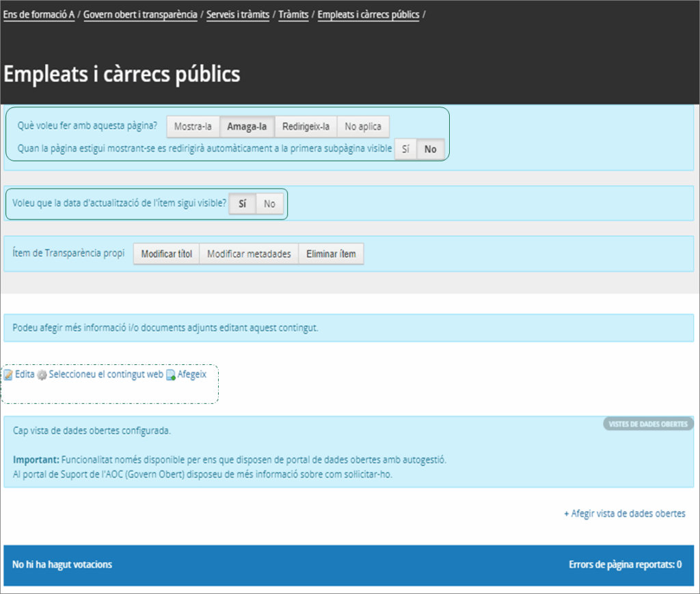Choose Redirigeix-la page option
This screenshot has width=700, height=594.
click(306, 126)
